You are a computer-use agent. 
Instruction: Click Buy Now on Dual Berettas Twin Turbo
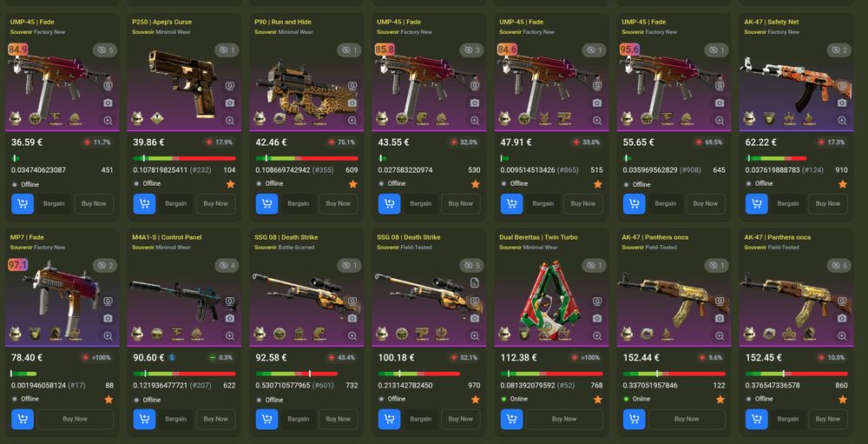click(x=564, y=419)
